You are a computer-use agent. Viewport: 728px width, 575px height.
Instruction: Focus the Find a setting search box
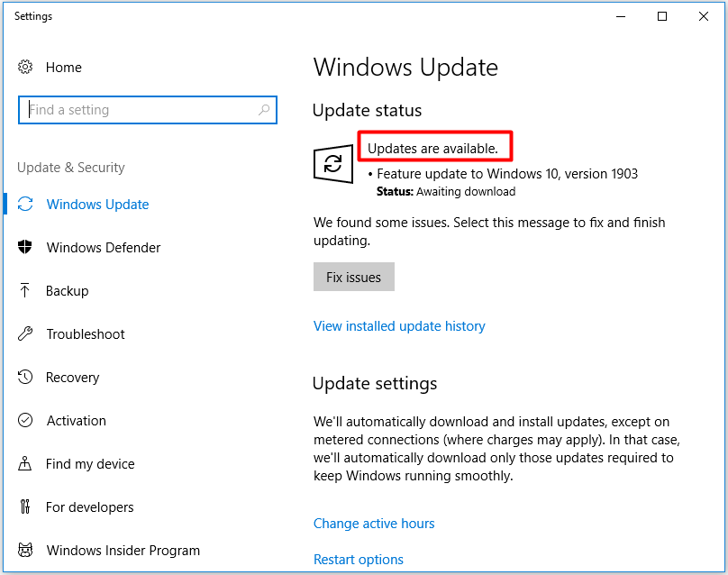[148, 110]
